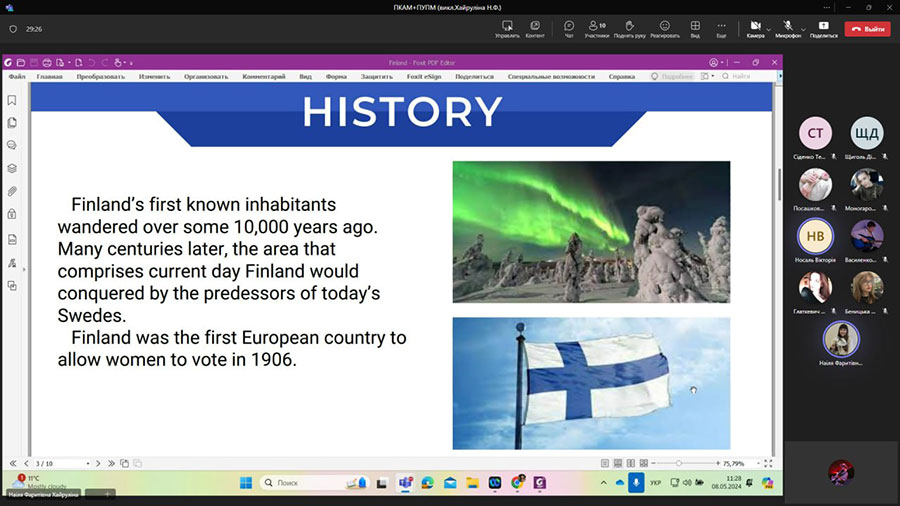Raise hand in the meeting
The width and height of the screenshot is (900, 506).
pyautogui.click(x=629, y=27)
